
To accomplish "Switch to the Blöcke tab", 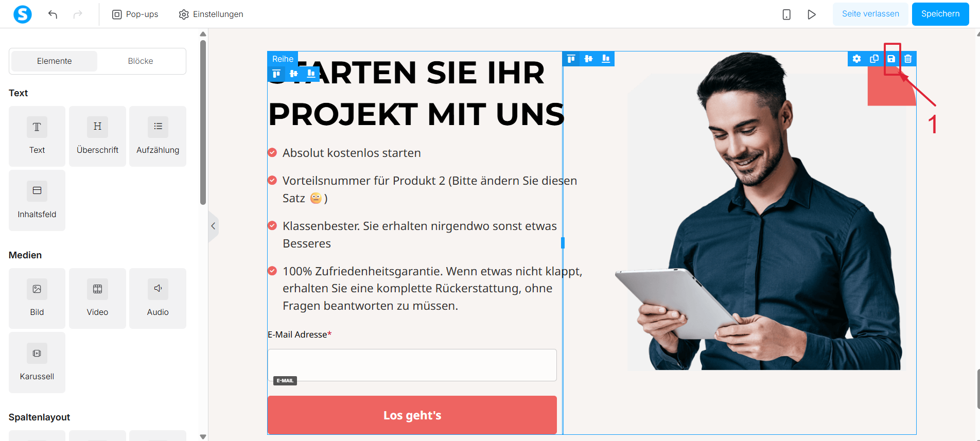I will [x=141, y=61].
